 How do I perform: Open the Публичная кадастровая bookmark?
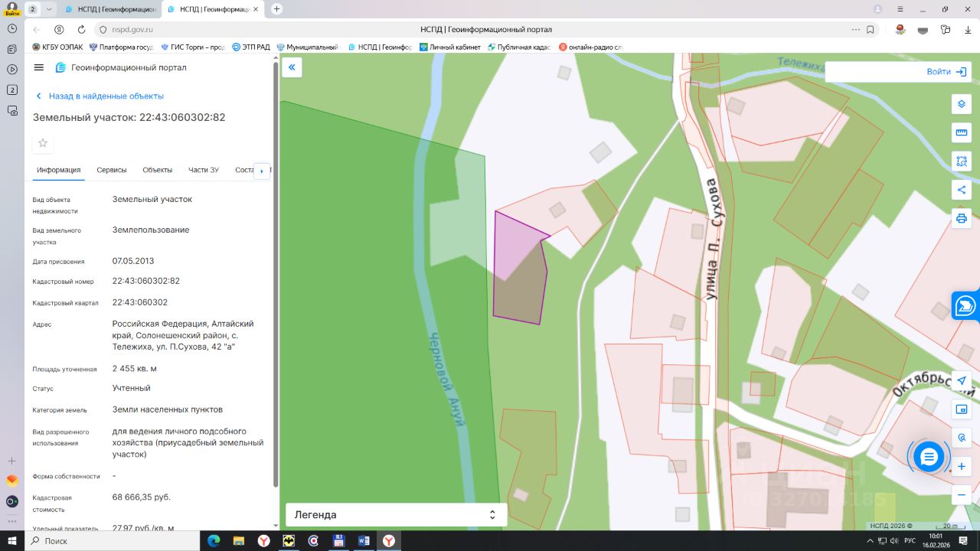click(519, 47)
